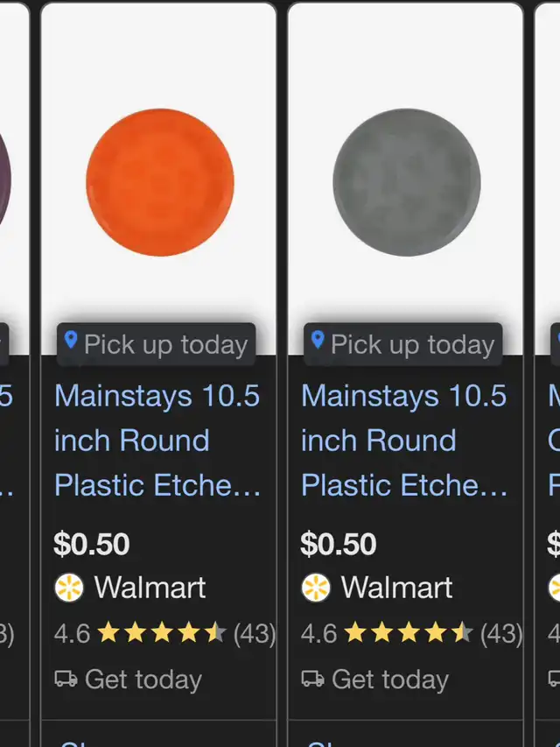Viewport: 560px width, 747px height.
Task: Click the $0.50 price of the gray plate
Action: point(339,544)
